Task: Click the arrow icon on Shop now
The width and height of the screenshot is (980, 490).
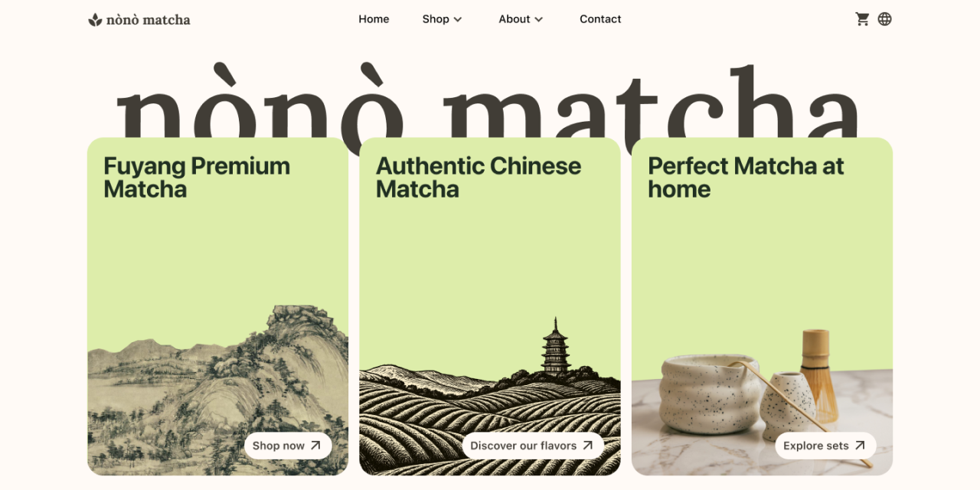Action: (x=315, y=446)
